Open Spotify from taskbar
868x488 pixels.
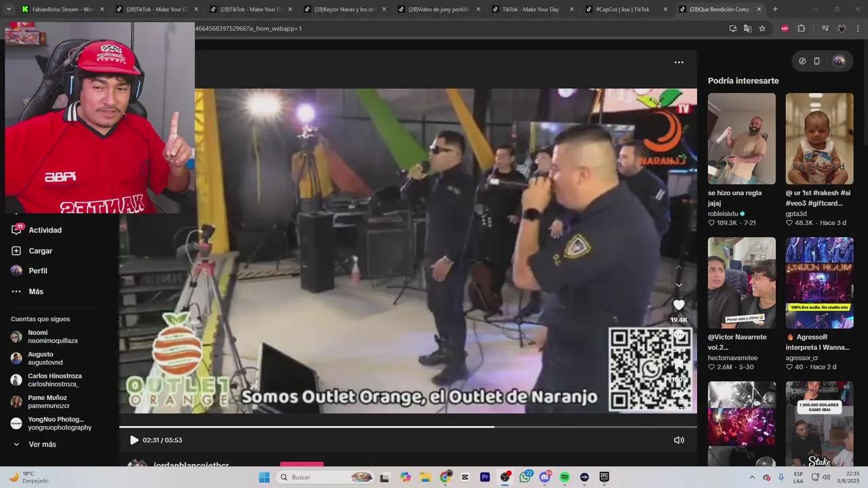(565, 477)
